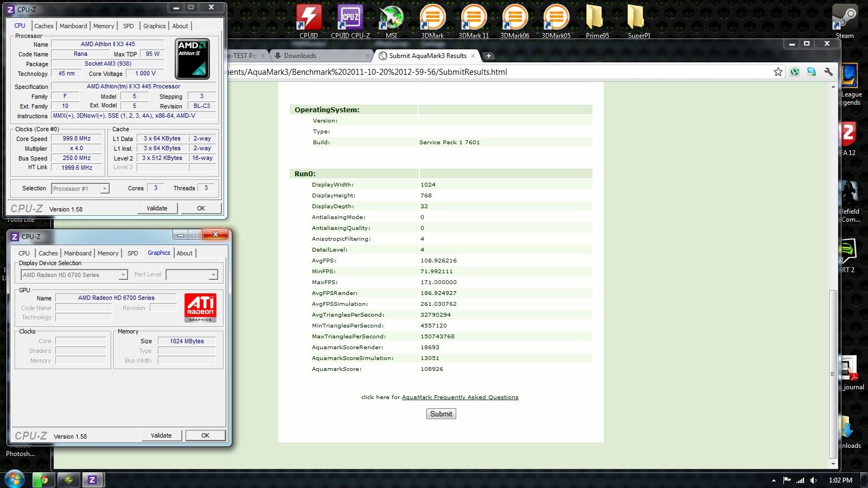The height and width of the screenshot is (488, 868).
Task: Click the Code Name Rana field
Action: tap(80, 54)
